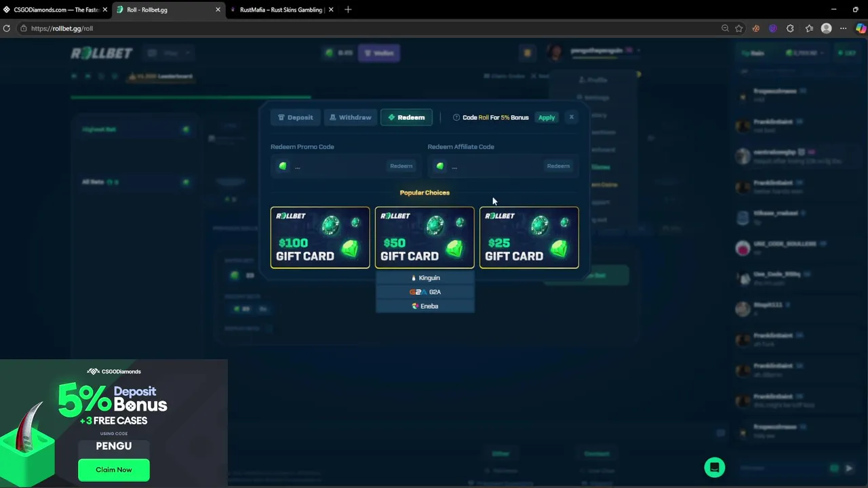Send the chat message arrow button

[x=849, y=468]
